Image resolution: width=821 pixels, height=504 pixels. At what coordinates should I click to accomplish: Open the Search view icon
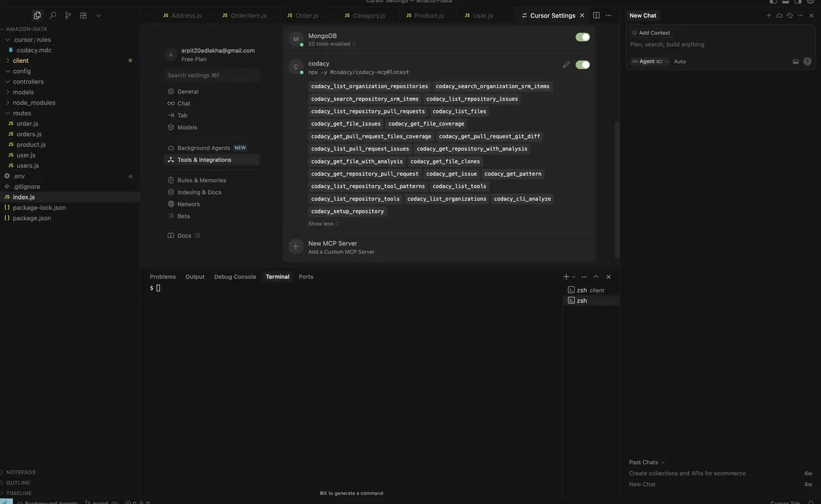53,15
